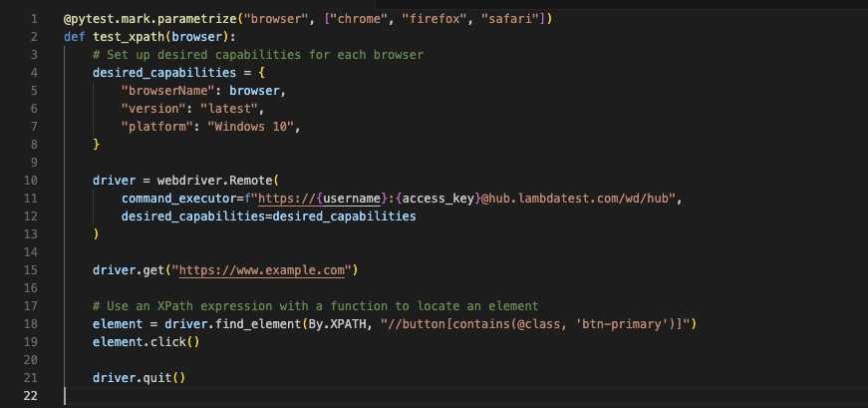This screenshot has width=868, height=408.
Task: Select the "firefox" string on line 1
Action: point(436,19)
